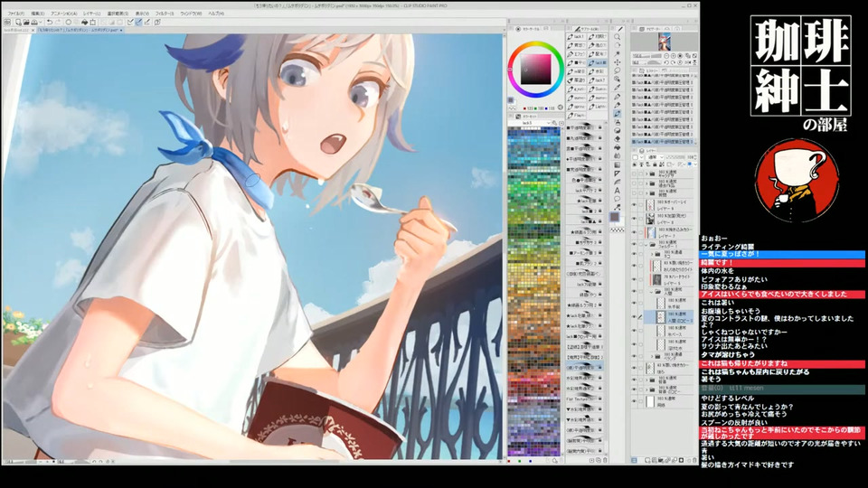Open the フィルター menu

[x=164, y=14]
